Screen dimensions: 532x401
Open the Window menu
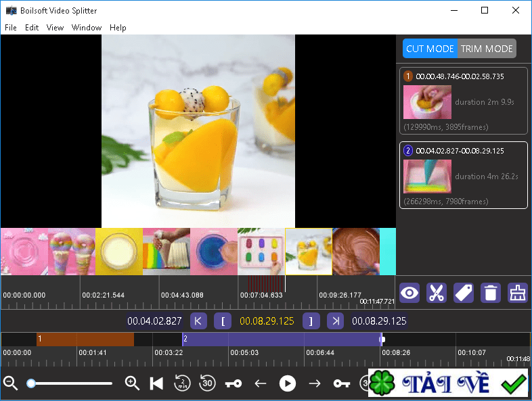[x=86, y=28]
